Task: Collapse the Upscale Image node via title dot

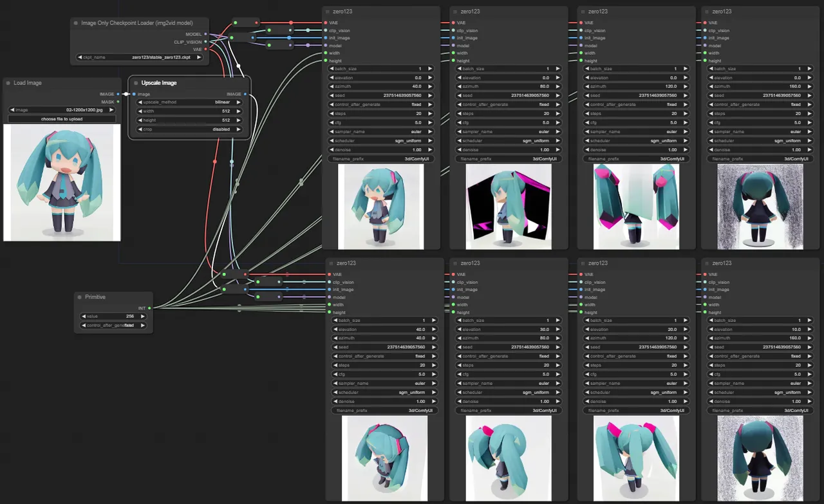Action: (136, 83)
